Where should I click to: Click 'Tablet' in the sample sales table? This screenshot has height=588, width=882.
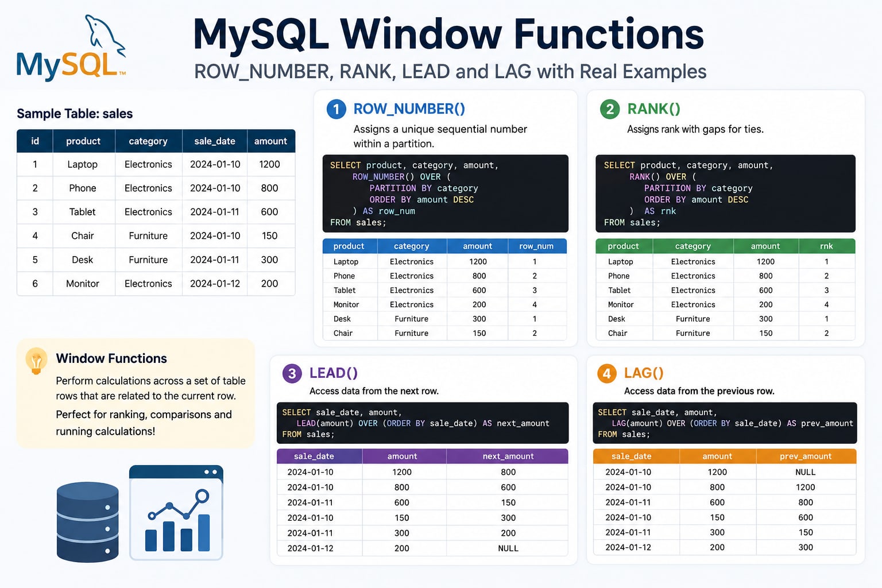click(x=83, y=212)
